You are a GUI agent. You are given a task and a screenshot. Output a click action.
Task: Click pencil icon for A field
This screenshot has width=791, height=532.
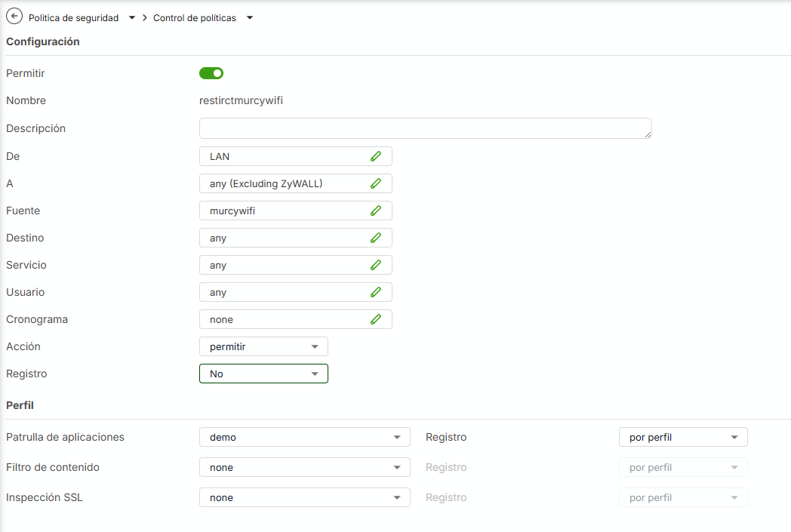click(x=376, y=183)
